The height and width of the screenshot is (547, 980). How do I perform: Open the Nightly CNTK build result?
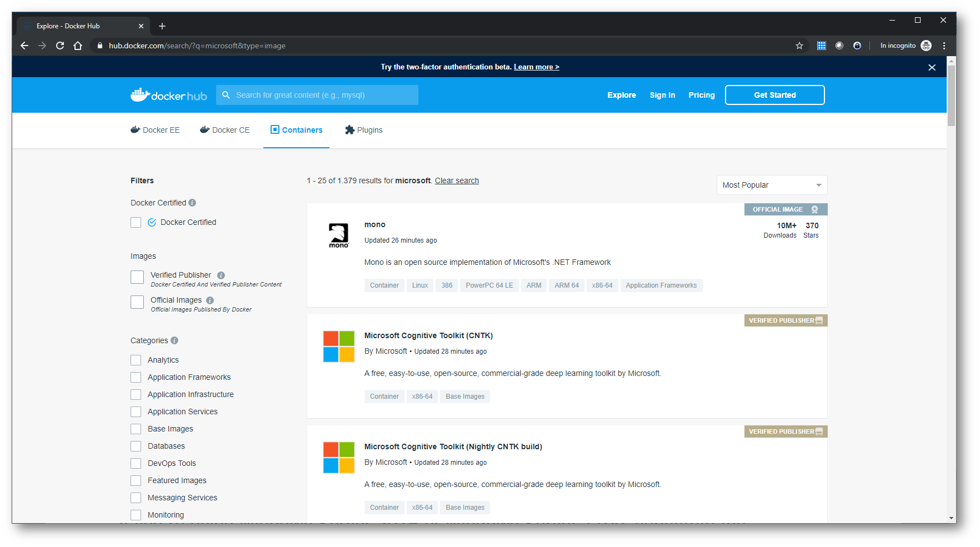point(453,447)
